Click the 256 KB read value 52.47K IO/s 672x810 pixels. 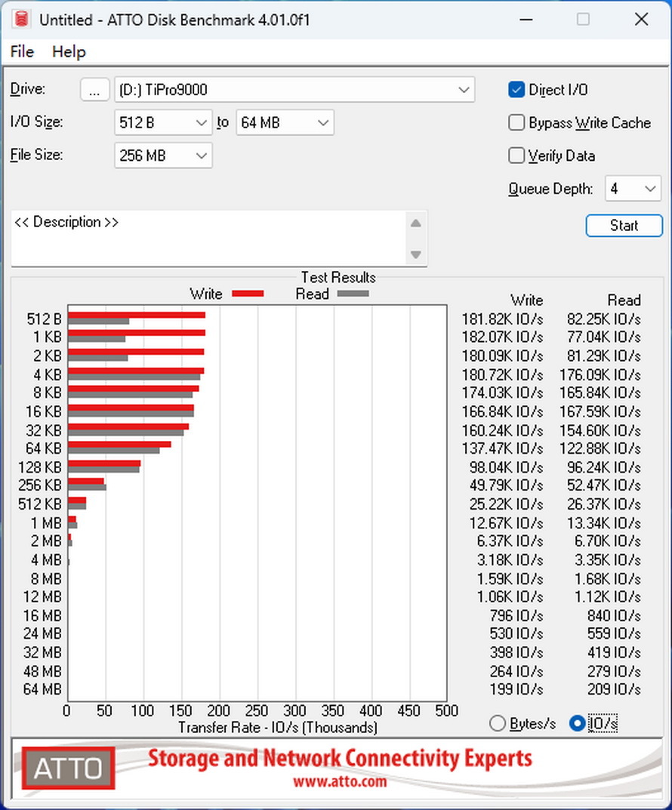point(603,485)
